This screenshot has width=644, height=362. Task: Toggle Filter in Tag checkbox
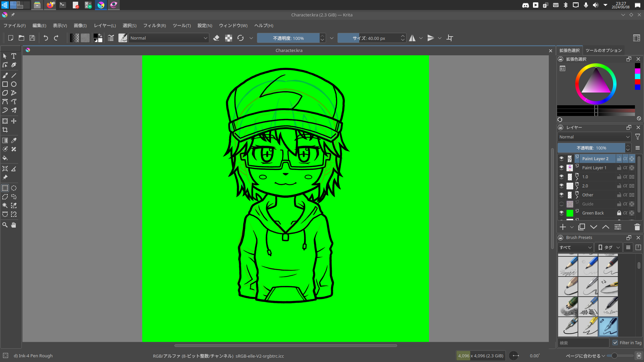[x=615, y=343]
